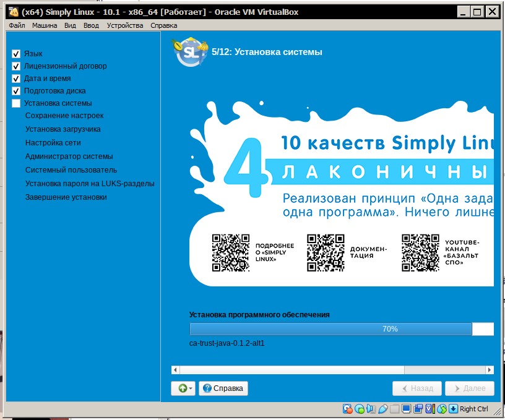The height and width of the screenshot is (420, 505).
Task: Click the VirtualBox window title icon
Action: tap(14, 12)
